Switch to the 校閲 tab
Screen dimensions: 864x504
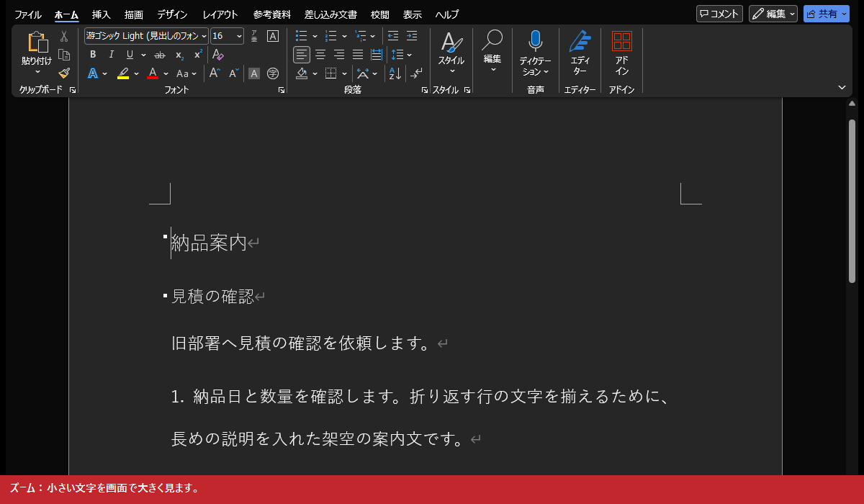tap(380, 14)
